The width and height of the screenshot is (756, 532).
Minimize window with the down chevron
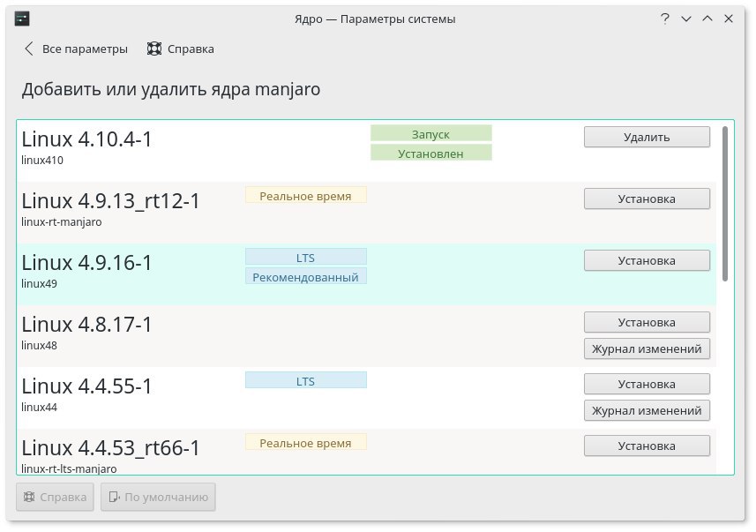click(686, 19)
